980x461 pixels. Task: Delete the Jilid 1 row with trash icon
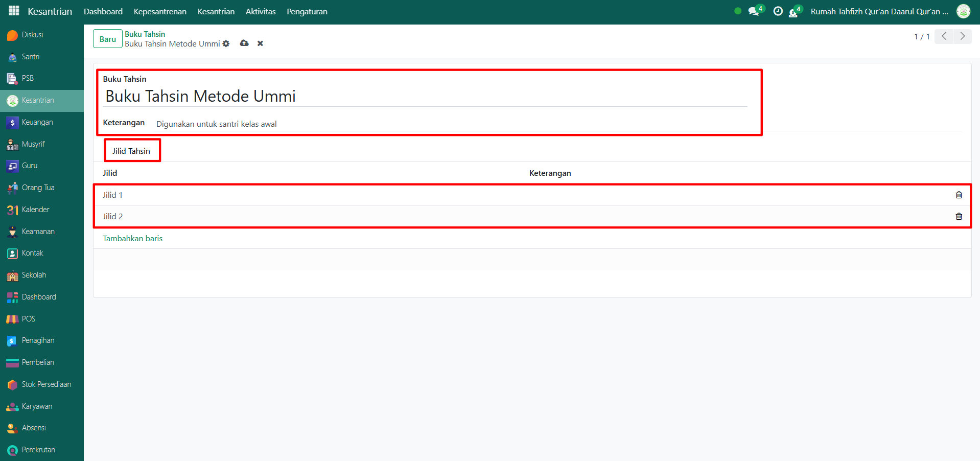[959, 195]
